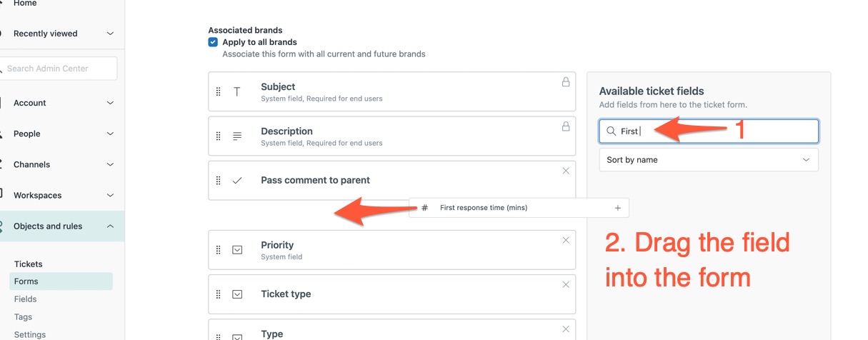Click the lock icon on the Subject field
The width and height of the screenshot is (868, 340).
pyautogui.click(x=566, y=82)
